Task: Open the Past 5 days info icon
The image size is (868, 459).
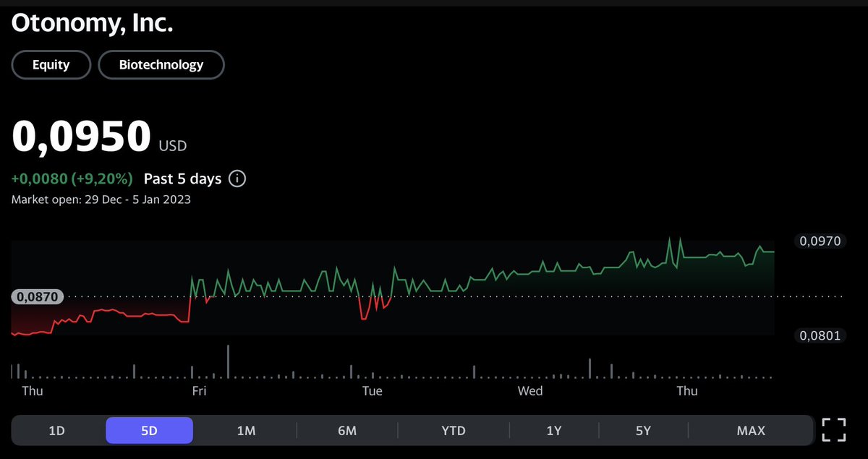Action: click(237, 179)
